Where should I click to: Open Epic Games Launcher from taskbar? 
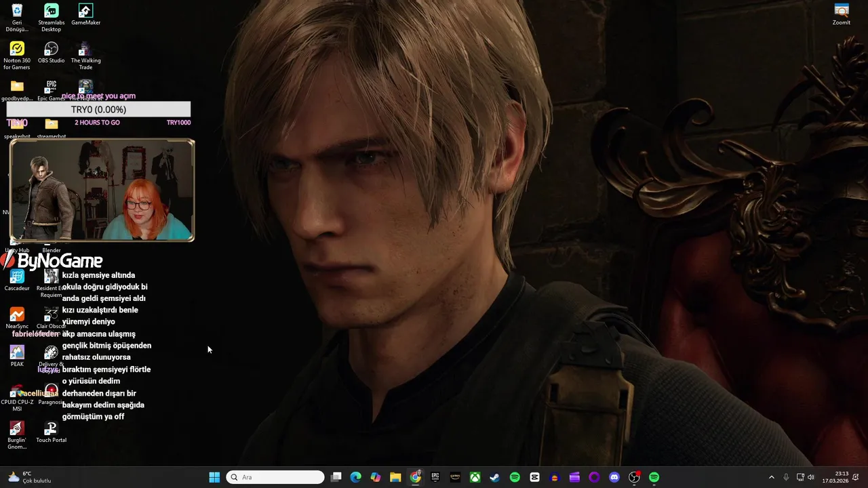point(435,477)
